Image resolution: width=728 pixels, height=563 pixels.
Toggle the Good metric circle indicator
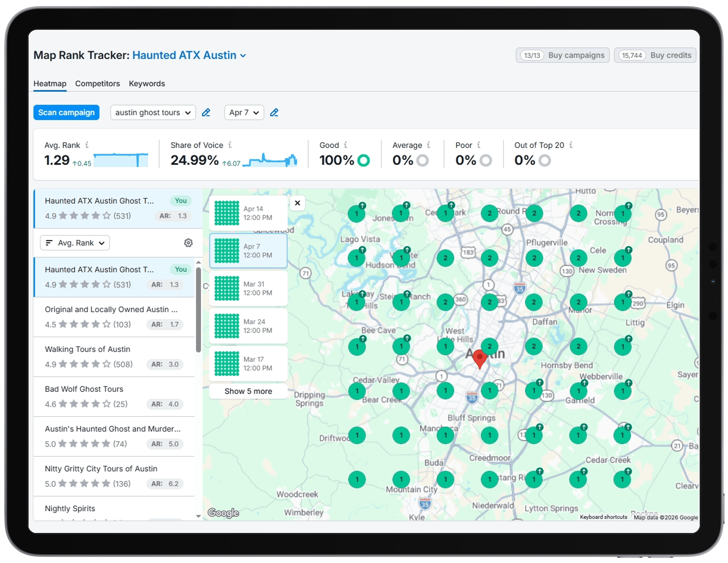(x=364, y=160)
